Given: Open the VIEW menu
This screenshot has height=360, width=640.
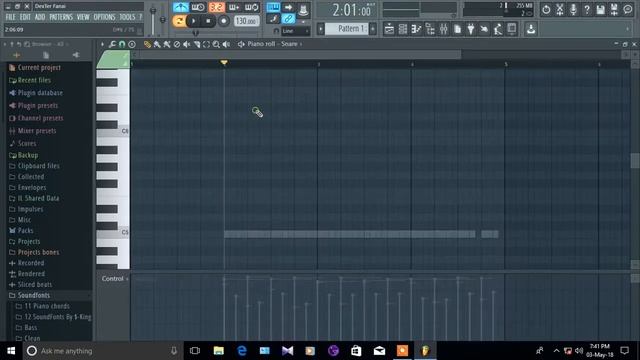Looking at the screenshot, I should click(83, 17).
